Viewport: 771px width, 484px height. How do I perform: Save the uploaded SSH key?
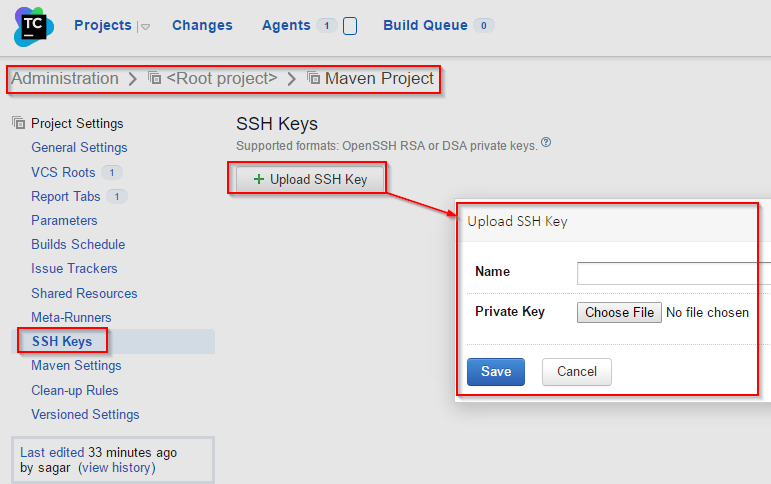click(x=496, y=372)
